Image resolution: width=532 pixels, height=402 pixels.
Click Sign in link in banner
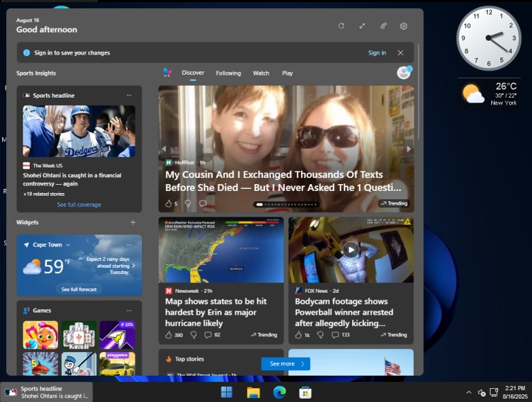(x=377, y=53)
